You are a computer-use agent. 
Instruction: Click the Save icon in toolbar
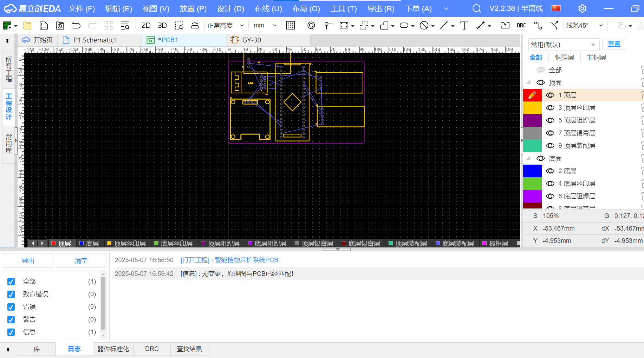(x=44, y=25)
